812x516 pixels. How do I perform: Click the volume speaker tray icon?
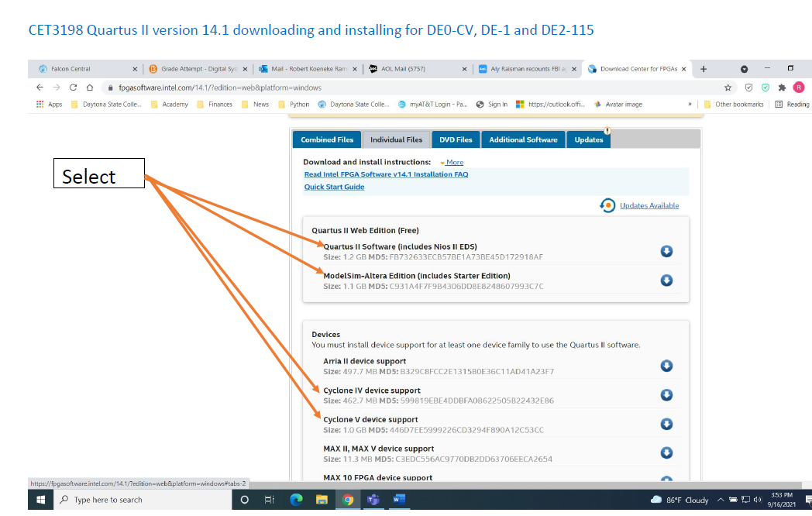757,500
